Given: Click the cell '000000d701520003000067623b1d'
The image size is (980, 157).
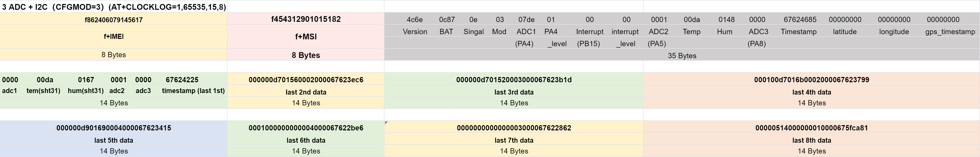Looking at the screenshot, I should click(x=514, y=80).
